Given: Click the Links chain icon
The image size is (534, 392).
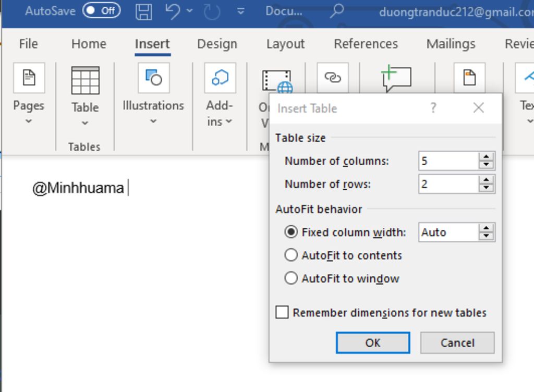Looking at the screenshot, I should (x=332, y=78).
